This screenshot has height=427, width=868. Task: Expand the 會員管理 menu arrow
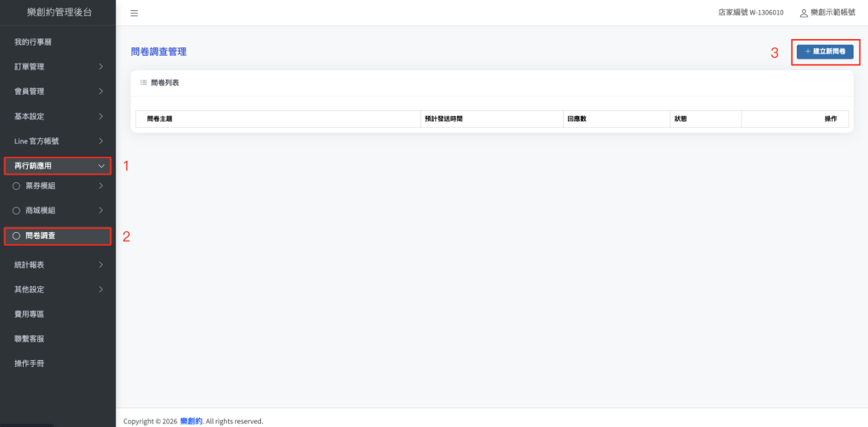click(101, 91)
